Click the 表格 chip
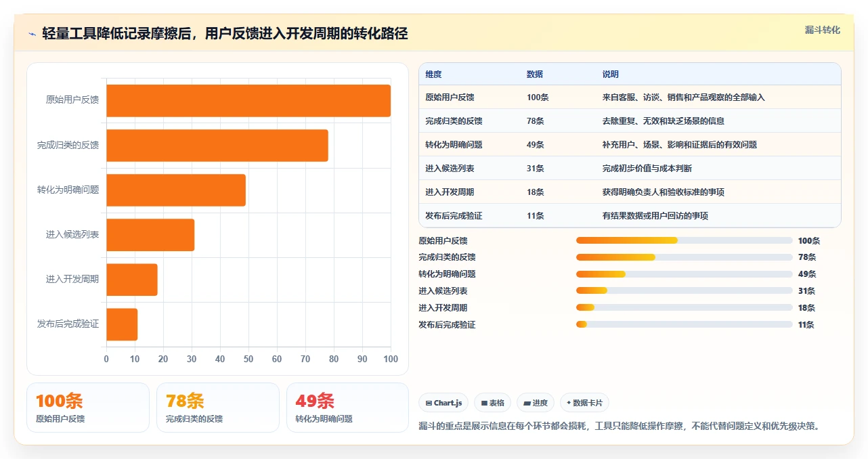Image resolution: width=868 pixels, height=459 pixels. [492, 403]
